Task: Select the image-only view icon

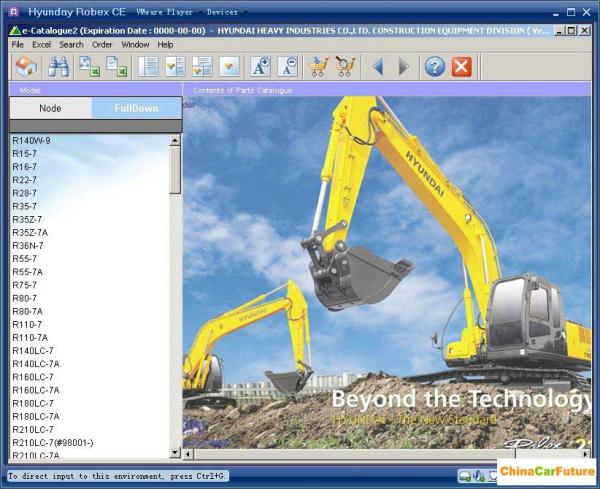Action: [x=229, y=67]
